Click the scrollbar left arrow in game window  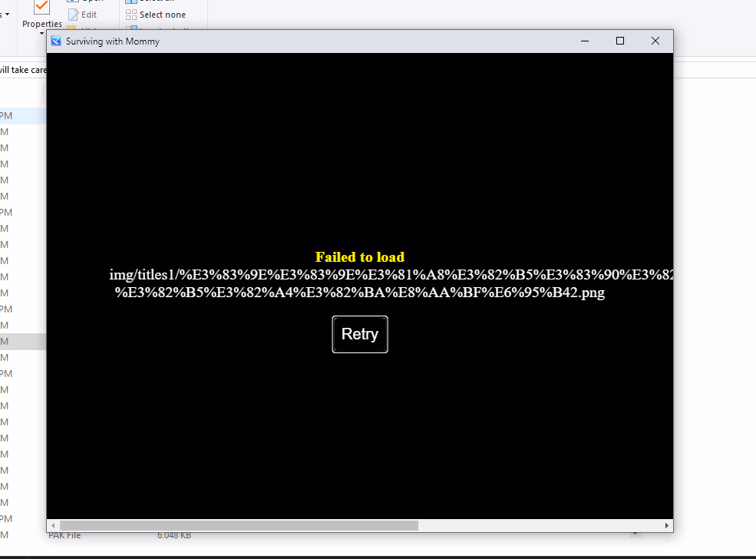tap(53, 525)
